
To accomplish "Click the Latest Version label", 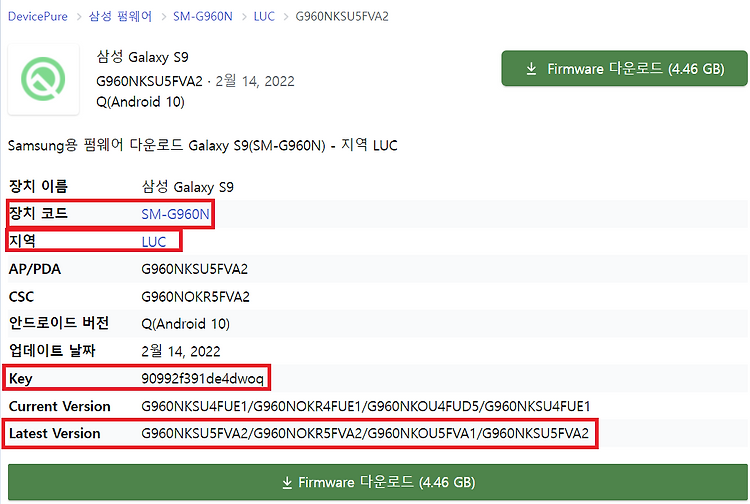I will [55, 434].
